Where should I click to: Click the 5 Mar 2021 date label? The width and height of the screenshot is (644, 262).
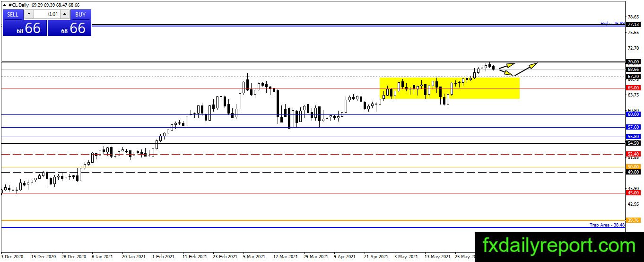click(254, 257)
